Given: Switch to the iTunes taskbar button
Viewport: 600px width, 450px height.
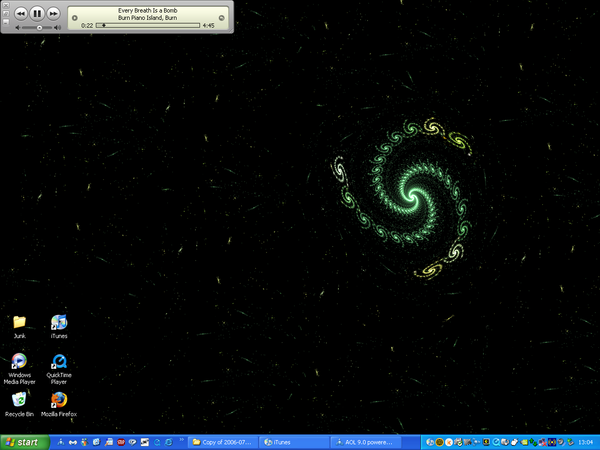Looking at the screenshot, I should pyautogui.click(x=295, y=442).
